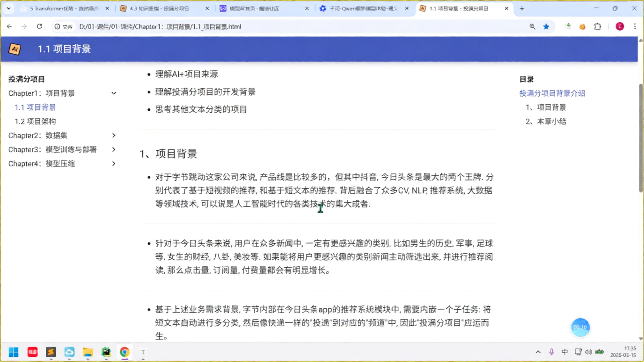Switch to the 千问-Qwen tab
644x362 pixels.
pos(360,9)
